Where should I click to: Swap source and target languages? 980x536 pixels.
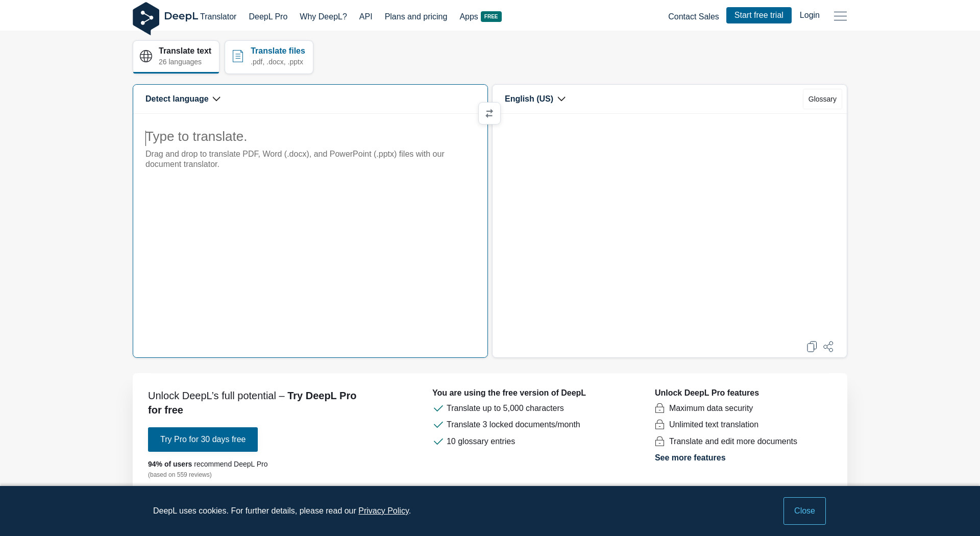click(x=489, y=113)
